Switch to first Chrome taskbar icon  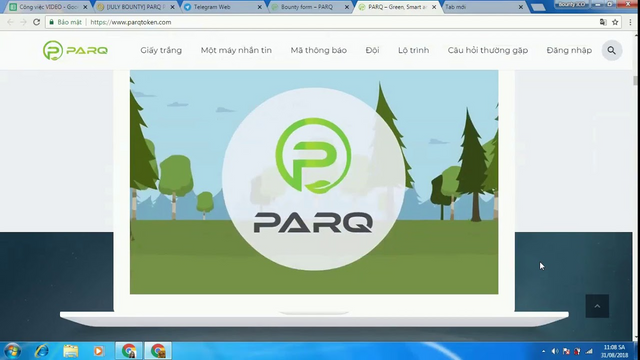(x=129, y=351)
